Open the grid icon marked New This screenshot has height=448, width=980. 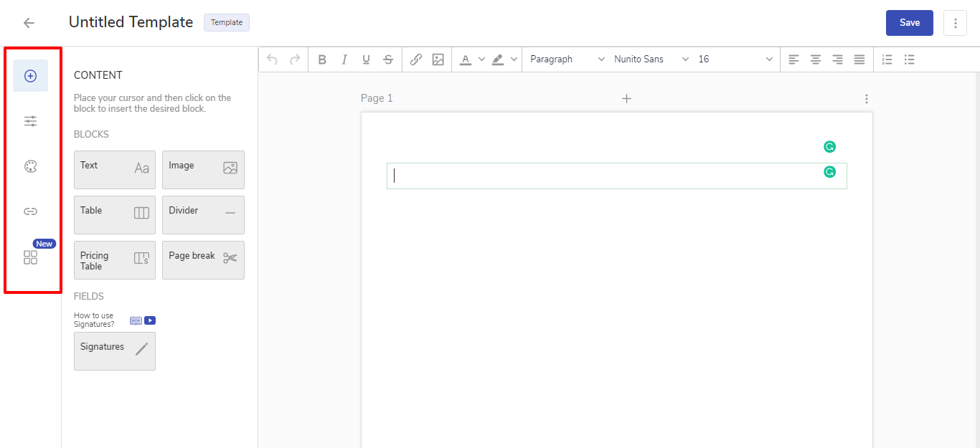coord(30,257)
